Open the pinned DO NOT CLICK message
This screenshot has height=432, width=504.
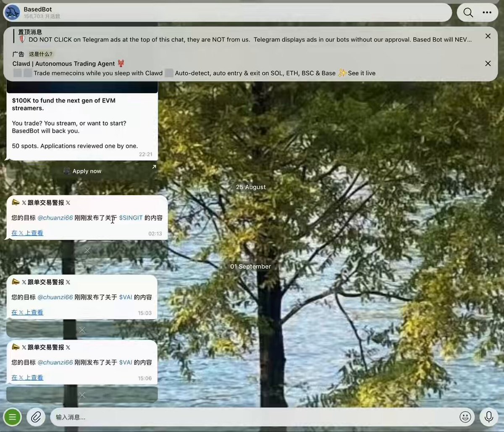[x=244, y=36]
